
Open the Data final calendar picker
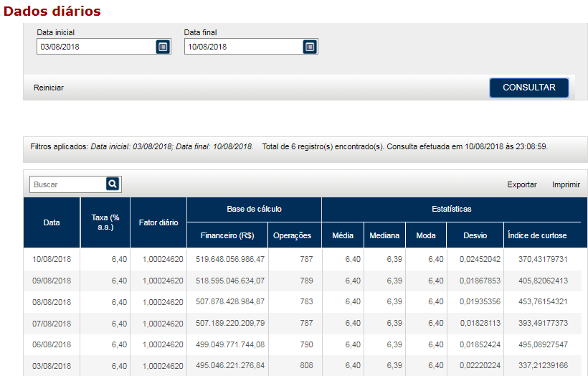pos(310,47)
